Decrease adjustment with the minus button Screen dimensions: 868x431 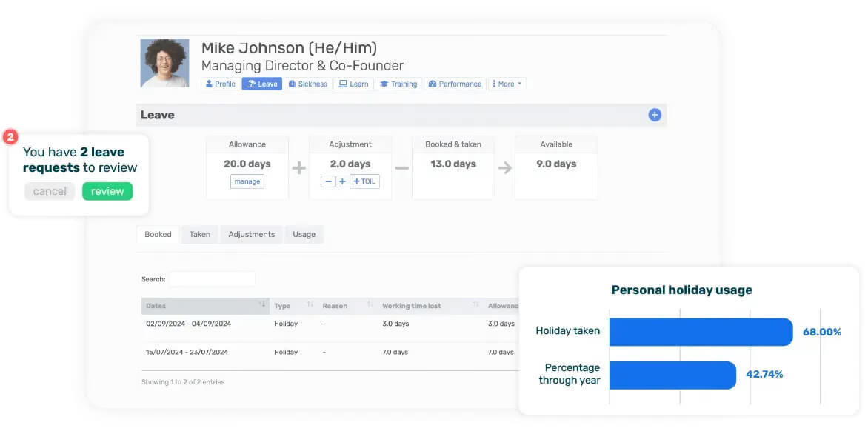[x=327, y=181]
